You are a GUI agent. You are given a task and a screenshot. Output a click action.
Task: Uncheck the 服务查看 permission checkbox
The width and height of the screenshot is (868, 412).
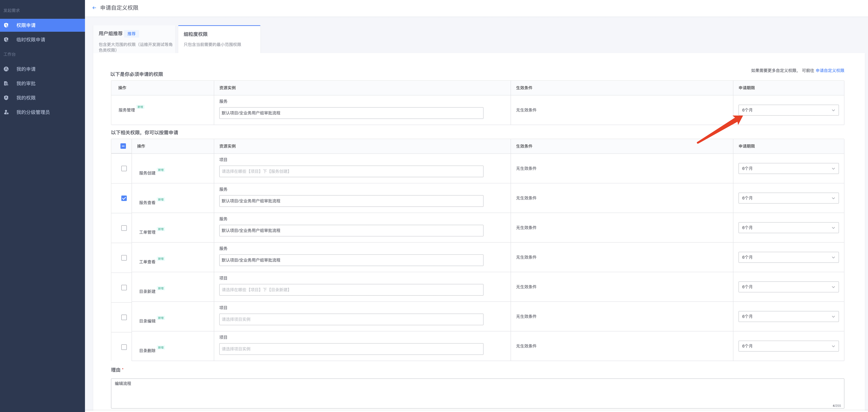[124, 198]
